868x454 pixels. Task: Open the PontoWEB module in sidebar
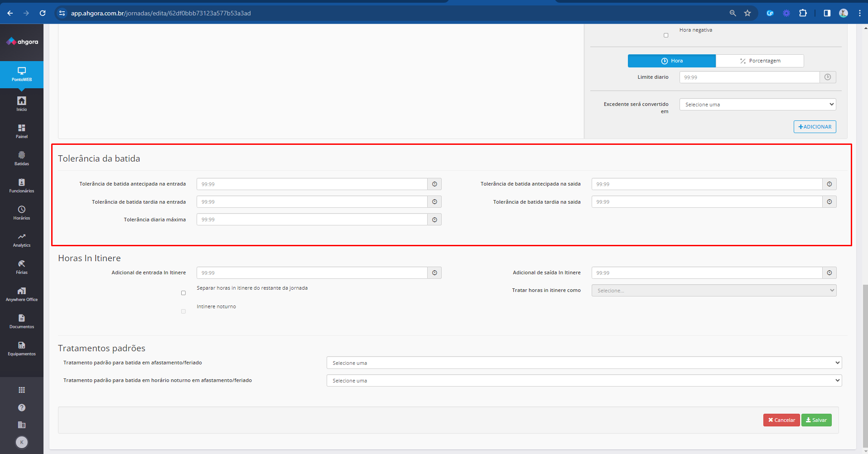(22, 74)
